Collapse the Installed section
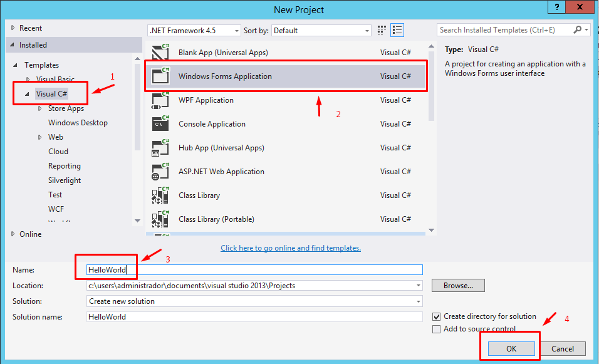 pyautogui.click(x=13, y=44)
